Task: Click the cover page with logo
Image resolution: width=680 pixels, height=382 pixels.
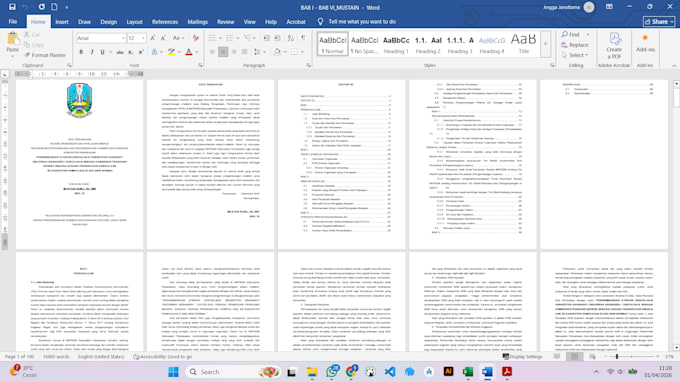Action: tap(79, 164)
